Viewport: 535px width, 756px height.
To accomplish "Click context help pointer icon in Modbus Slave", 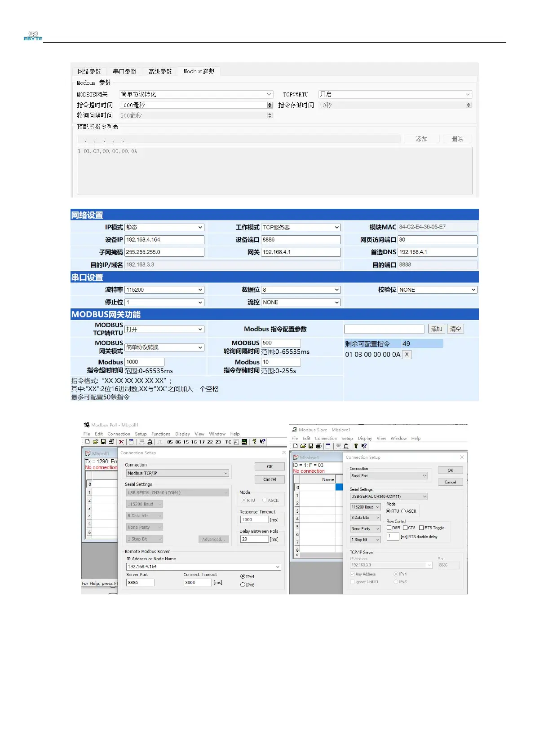I will coord(364,446).
